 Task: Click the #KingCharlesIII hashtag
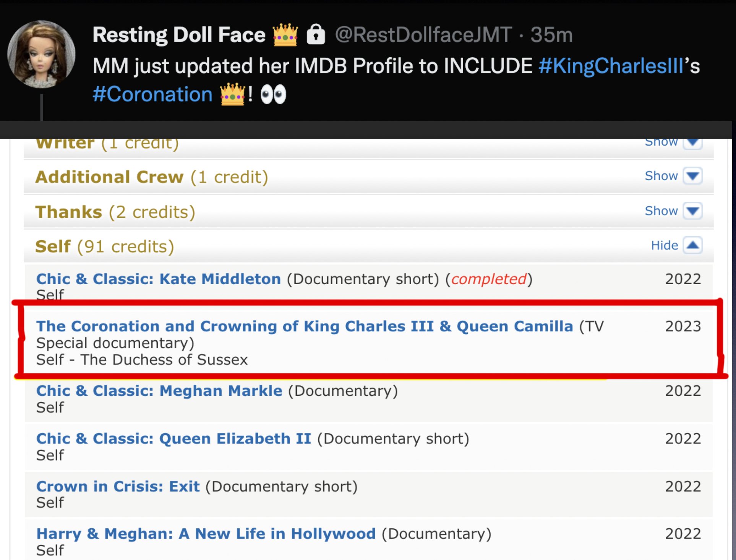(611, 66)
